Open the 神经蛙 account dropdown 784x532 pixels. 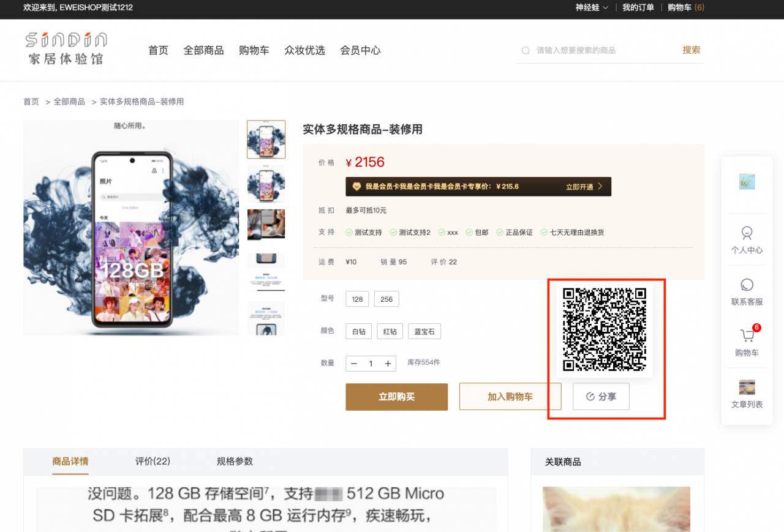592,7
